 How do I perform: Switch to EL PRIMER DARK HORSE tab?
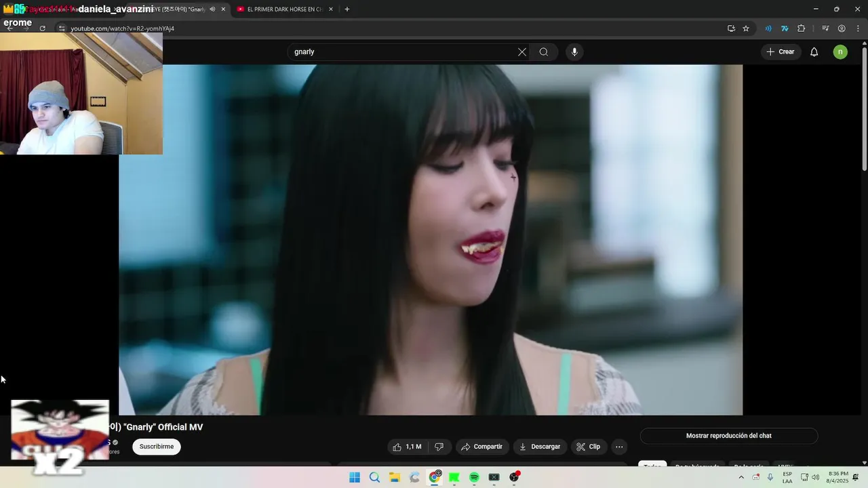[283, 9]
